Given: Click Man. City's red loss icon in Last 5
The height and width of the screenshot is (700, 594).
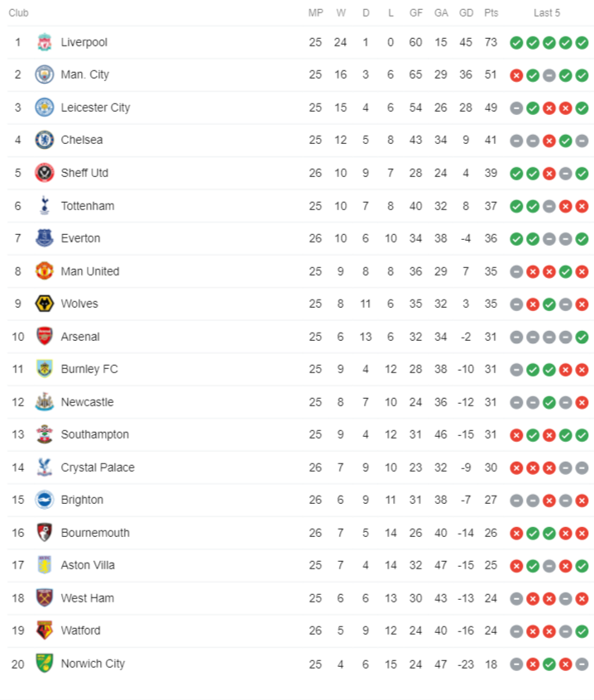Looking at the screenshot, I should (516, 75).
